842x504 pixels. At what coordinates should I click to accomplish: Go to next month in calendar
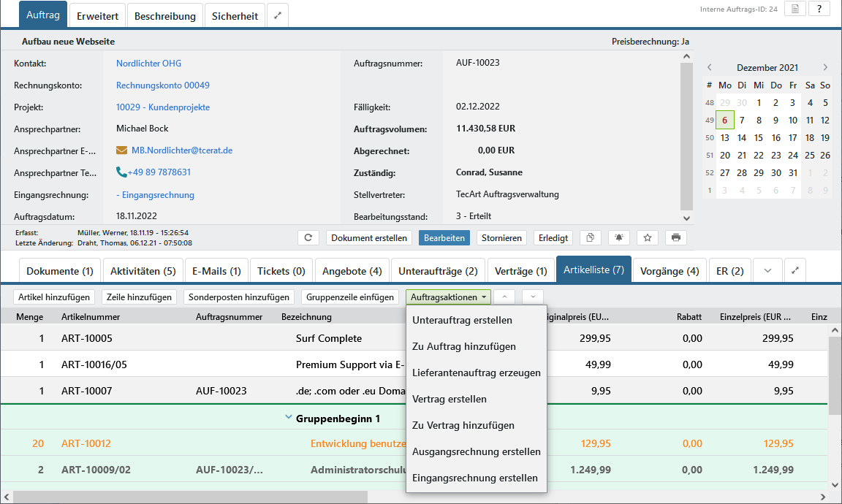point(825,67)
